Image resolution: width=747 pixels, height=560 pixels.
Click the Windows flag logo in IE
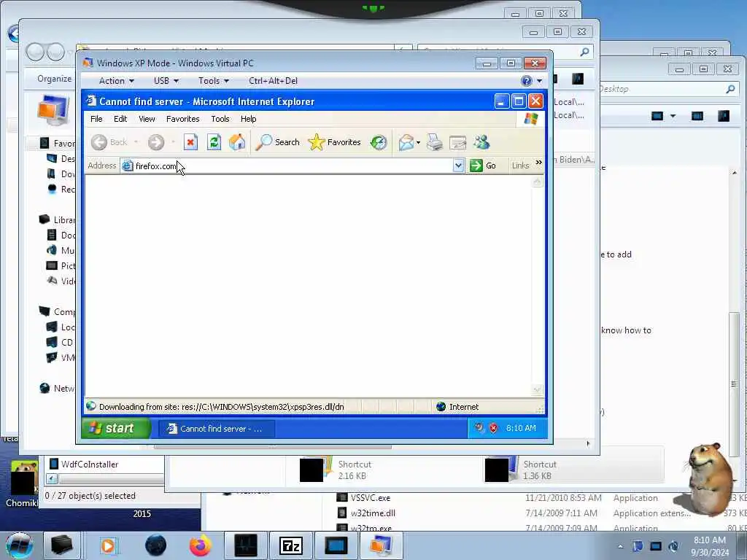pyautogui.click(x=531, y=119)
